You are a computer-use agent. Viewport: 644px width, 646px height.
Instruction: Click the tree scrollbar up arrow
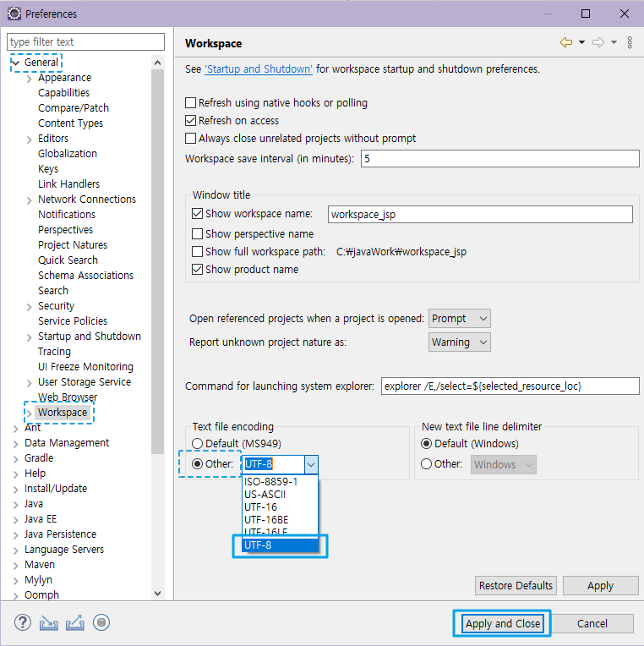157,63
